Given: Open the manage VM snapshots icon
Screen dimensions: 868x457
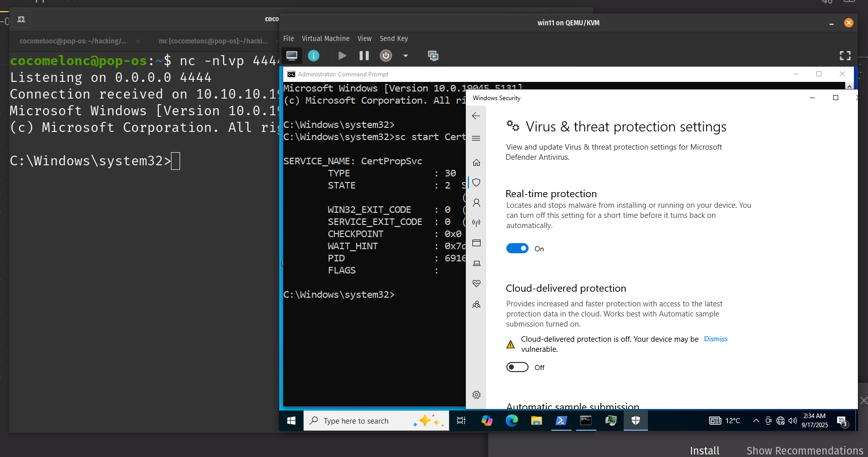Looking at the screenshot, I should pos(433,56).
